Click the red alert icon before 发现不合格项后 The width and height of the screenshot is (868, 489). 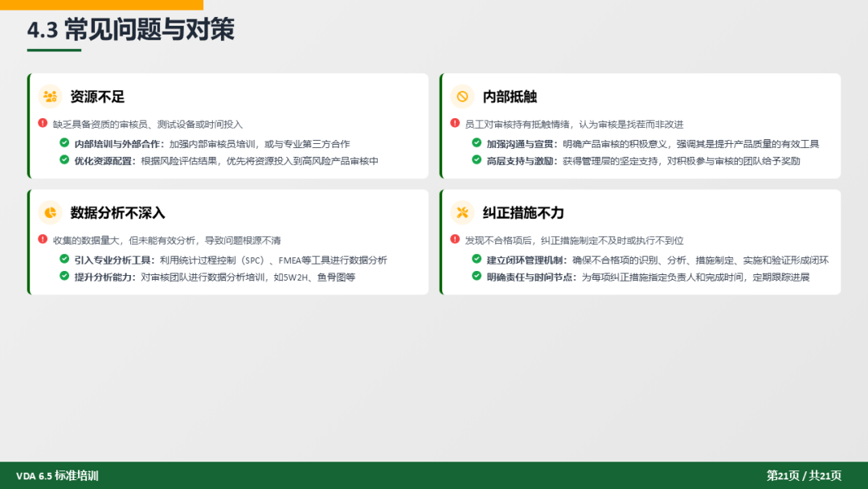[x=455, y=239]
